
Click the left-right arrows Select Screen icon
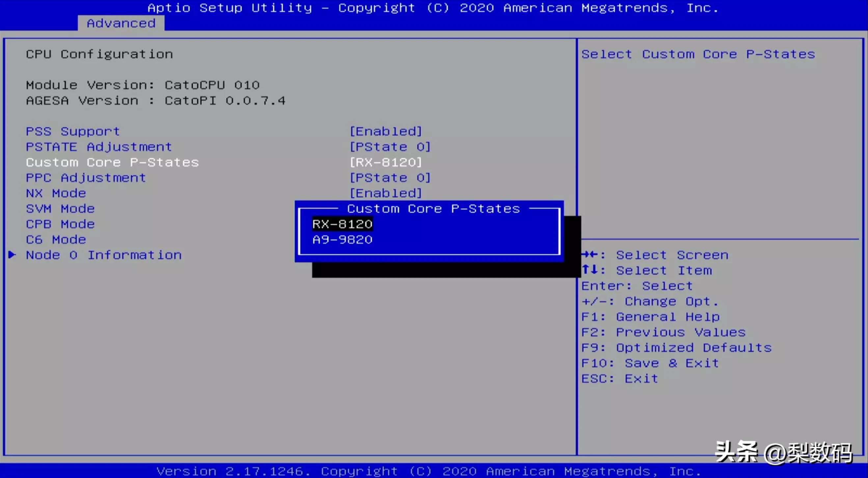point(589,255)
